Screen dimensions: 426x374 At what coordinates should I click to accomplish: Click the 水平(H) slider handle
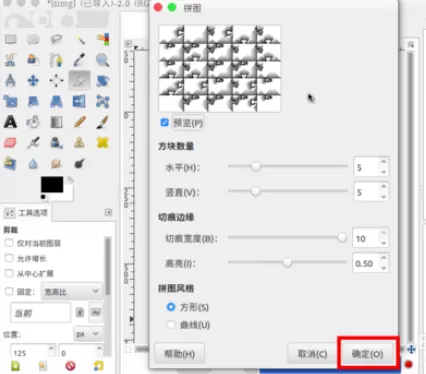click(256, 166)
